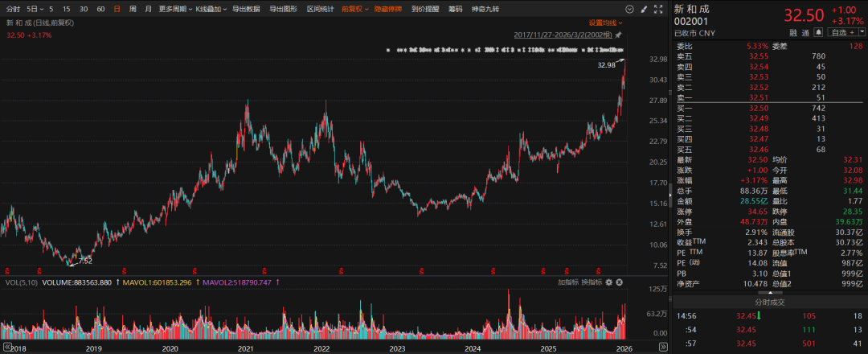Toggle 隐藏停牌 option
This screenshot has height=354, width=868.
tap(387, 10)
